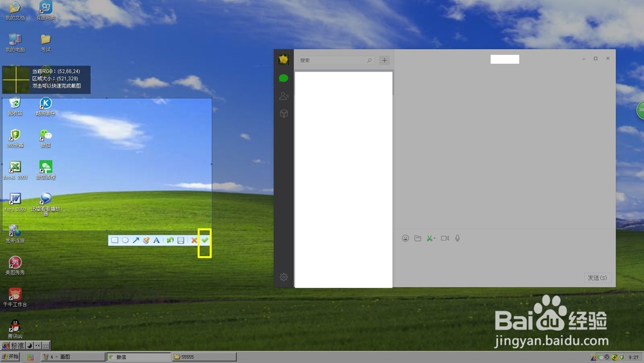Screen dimensions: 644x363
Task: Select the rectangle tool in screenshot toolbar
Action: [x=115, y=240]
